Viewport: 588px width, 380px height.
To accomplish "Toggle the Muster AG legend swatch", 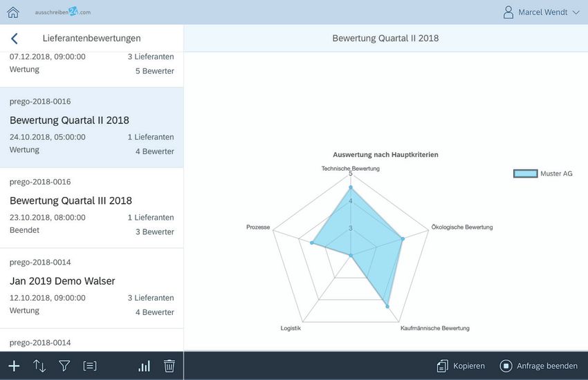I will (525, 173).
